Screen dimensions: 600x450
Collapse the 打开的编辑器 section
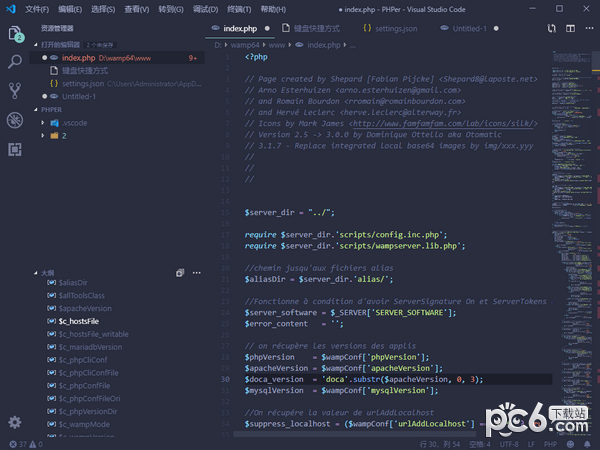click(x=60, y=45)
